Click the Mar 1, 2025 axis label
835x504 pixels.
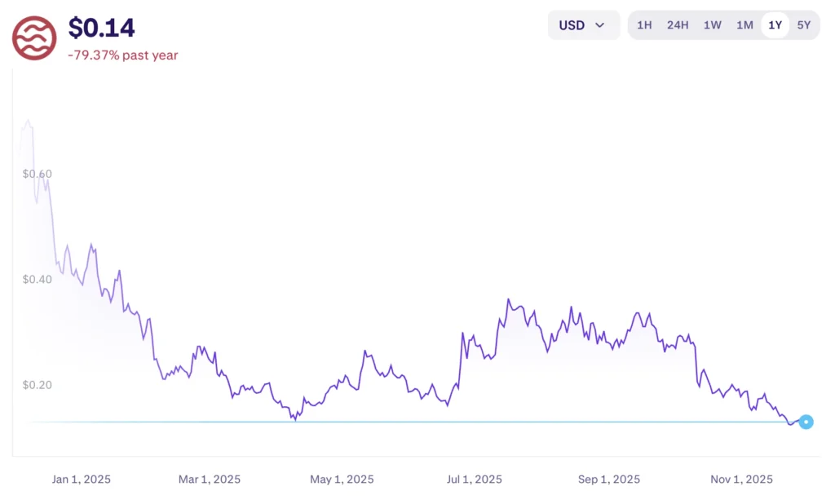[210, 480]
